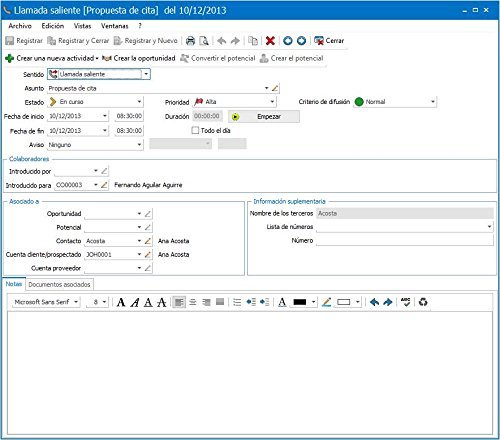The height and width of the screenshot is (440, 500).
Task: Switch to Notas tab
Action: coord(14,284)
